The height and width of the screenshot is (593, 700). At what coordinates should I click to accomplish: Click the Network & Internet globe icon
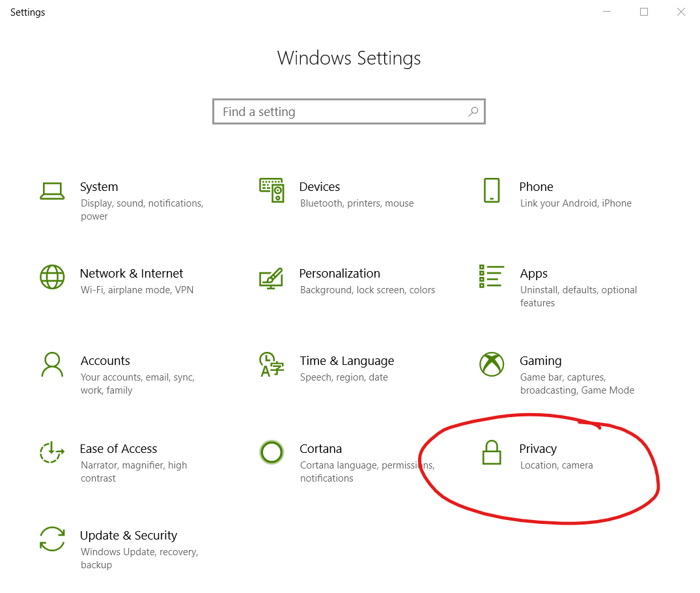pos(52,277)
